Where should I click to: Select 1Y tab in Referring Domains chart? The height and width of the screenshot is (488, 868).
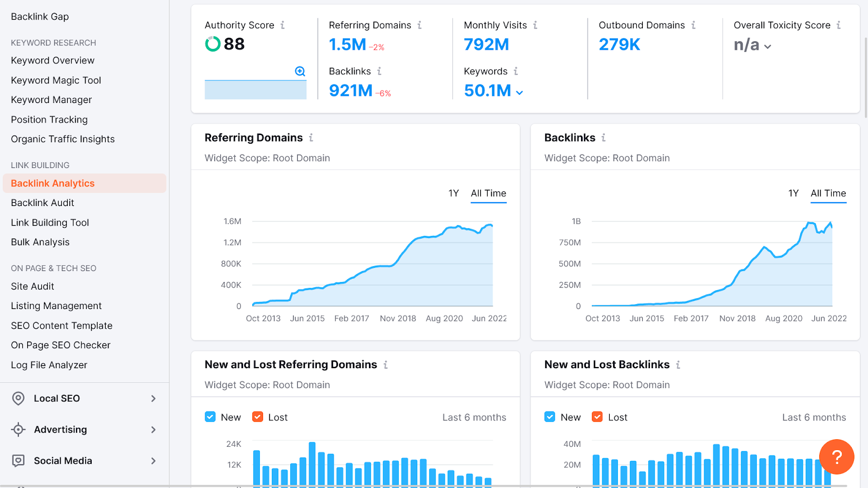[x=454, y=194]
